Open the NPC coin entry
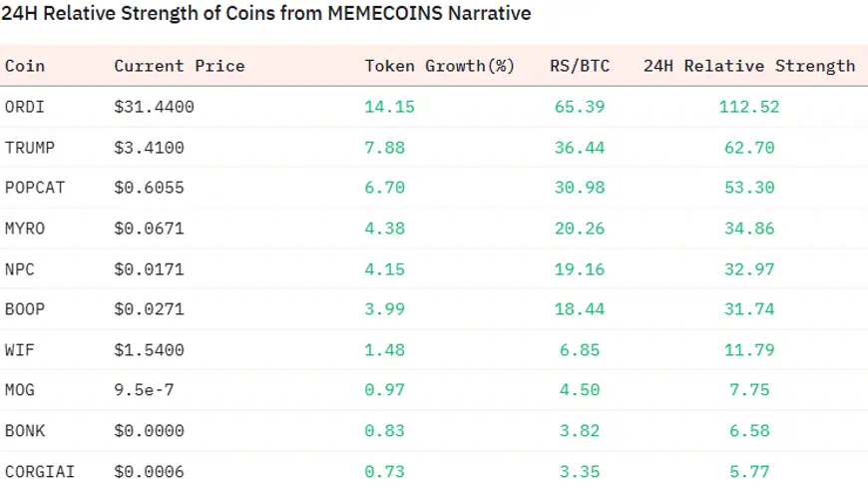Viewport: 868px width, 489px height. point(20,268)
